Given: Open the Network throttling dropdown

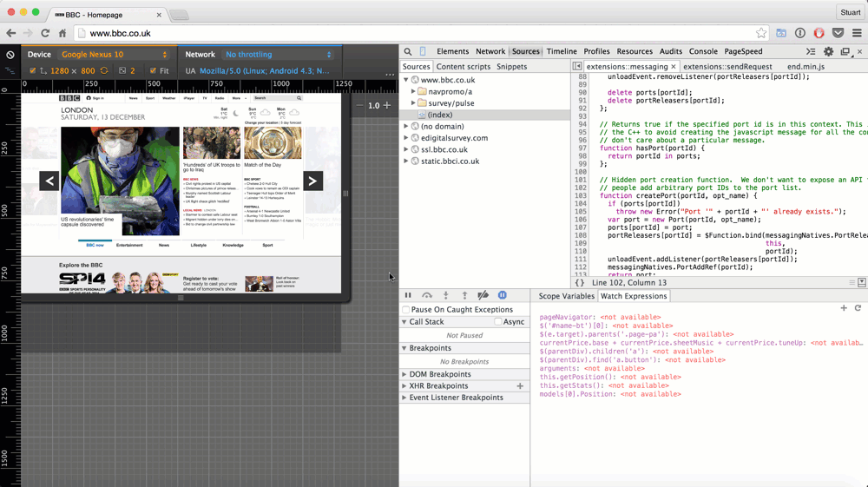Looking at the screenshot, I should coord(279,54).
